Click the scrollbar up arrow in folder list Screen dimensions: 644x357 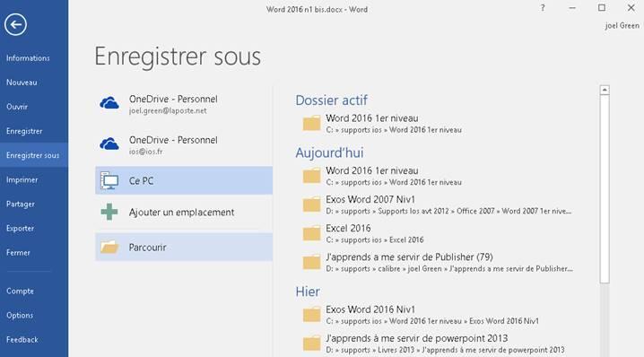pyautogui.click(x=605, y=90)
